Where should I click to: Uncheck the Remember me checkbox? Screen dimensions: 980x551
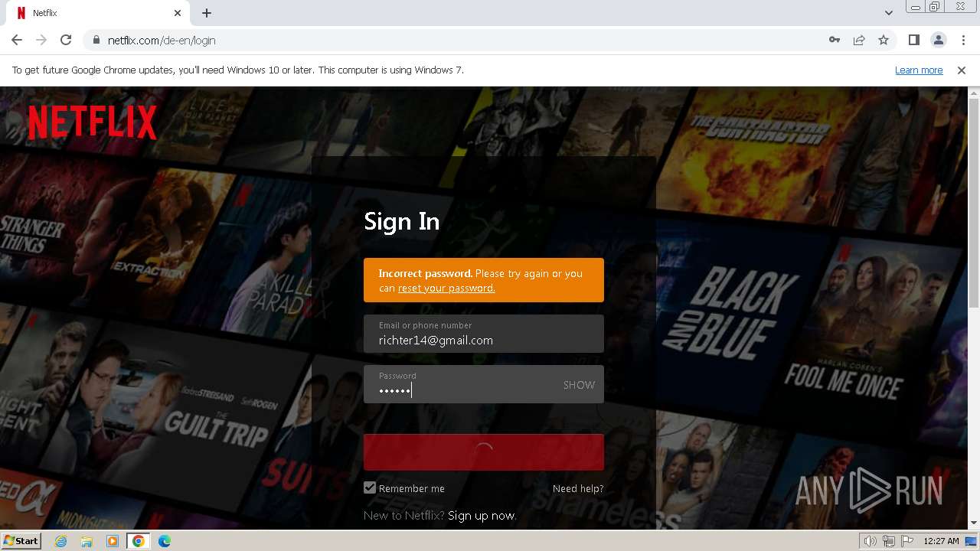[370, 487]
